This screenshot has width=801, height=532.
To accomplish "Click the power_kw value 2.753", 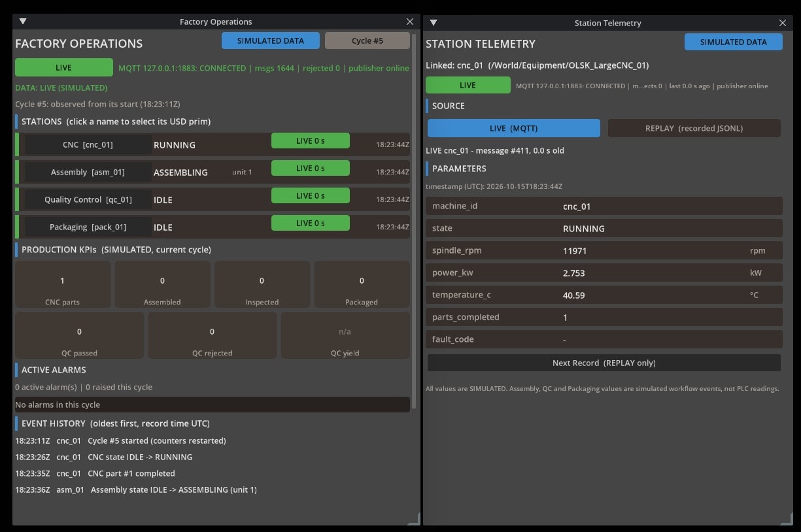I will [574, 273].
